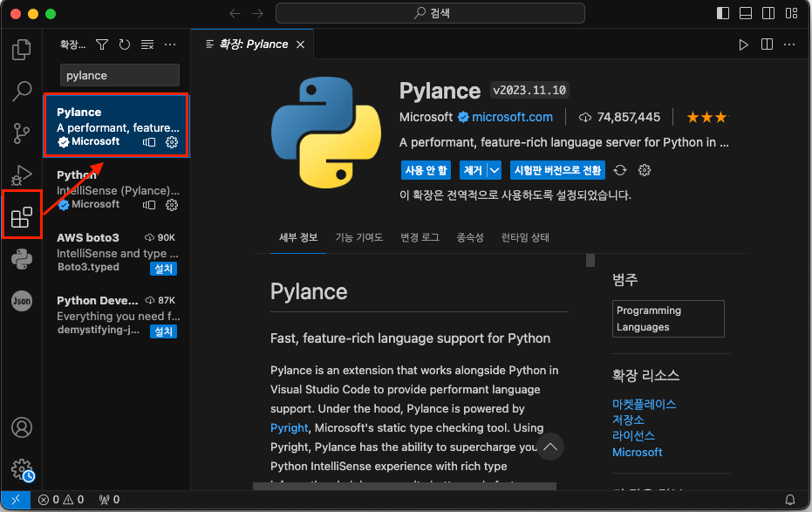This screenshot has height=512, width=812.
Task: Expand the 제거 button dropdown arrow
Action: point(495,170)
